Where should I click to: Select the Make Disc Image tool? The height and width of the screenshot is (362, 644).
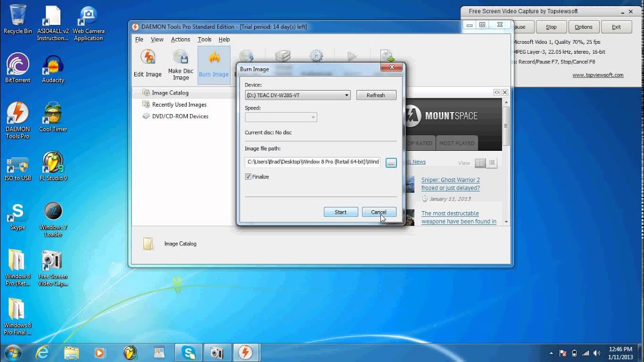pyautogui.click(x=181, y=65)
